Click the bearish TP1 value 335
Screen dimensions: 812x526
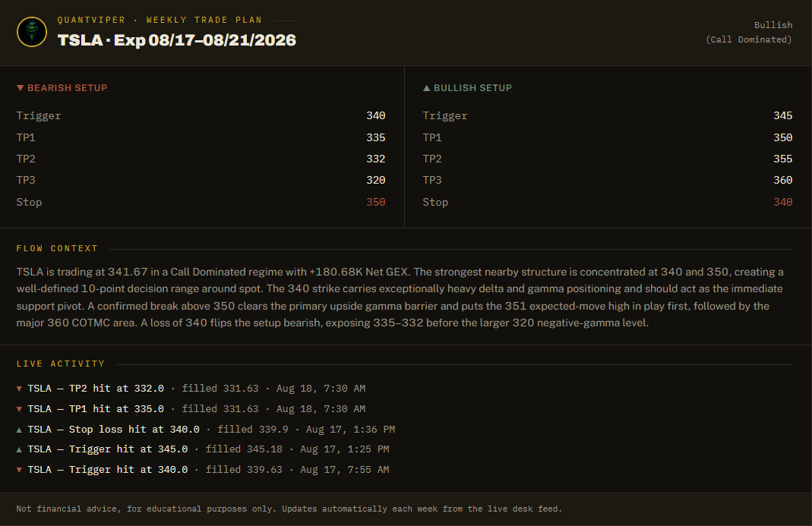click(375, 137)
